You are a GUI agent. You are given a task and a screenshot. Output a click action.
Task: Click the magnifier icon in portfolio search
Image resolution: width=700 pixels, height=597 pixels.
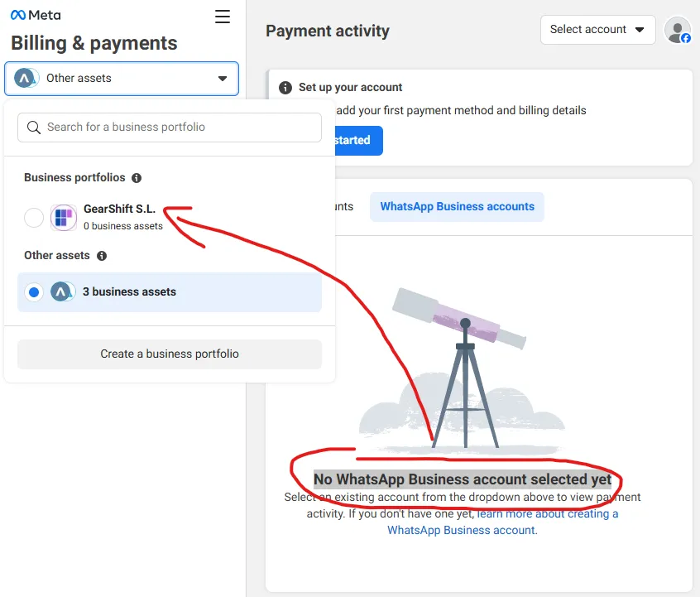click(34, 128)
